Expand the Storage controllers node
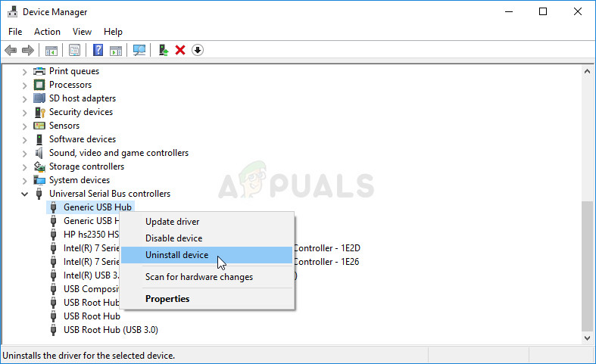The image size is (596, 364). click(25, 167)
